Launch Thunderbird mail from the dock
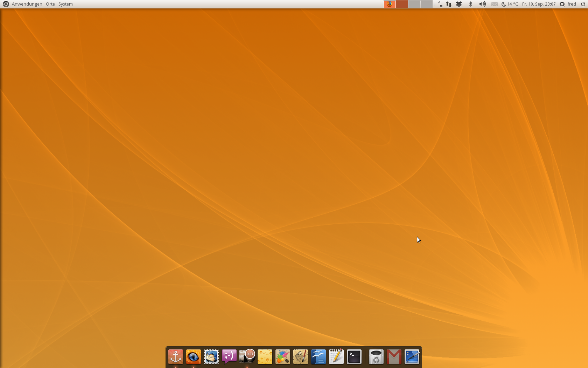This screenshot has height=368, width=588. (x=211, y=357)
